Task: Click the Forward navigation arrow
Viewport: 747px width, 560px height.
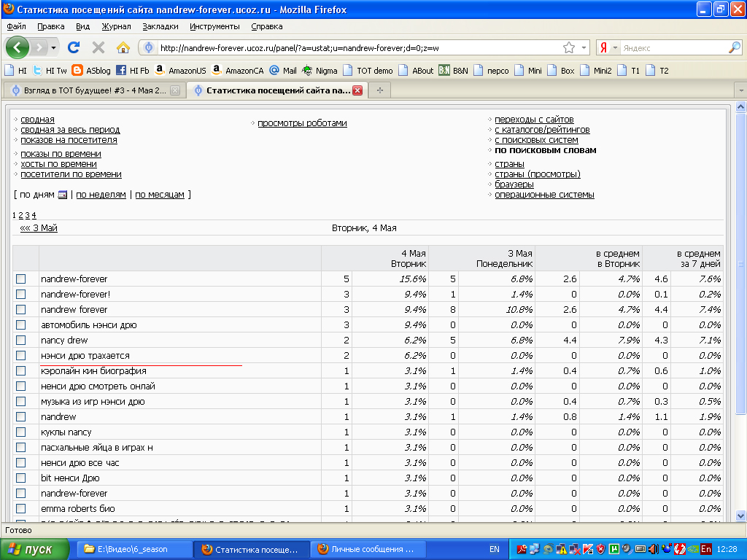Action: click(x=40, y=47)
